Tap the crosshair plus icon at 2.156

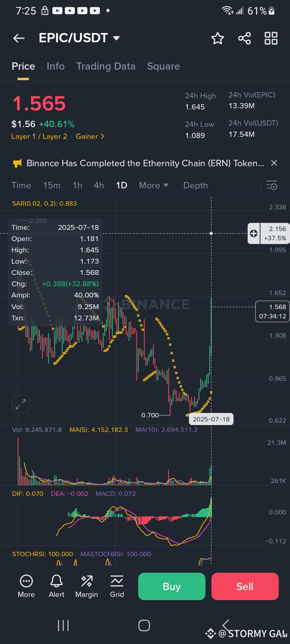[x=254, y=233]
